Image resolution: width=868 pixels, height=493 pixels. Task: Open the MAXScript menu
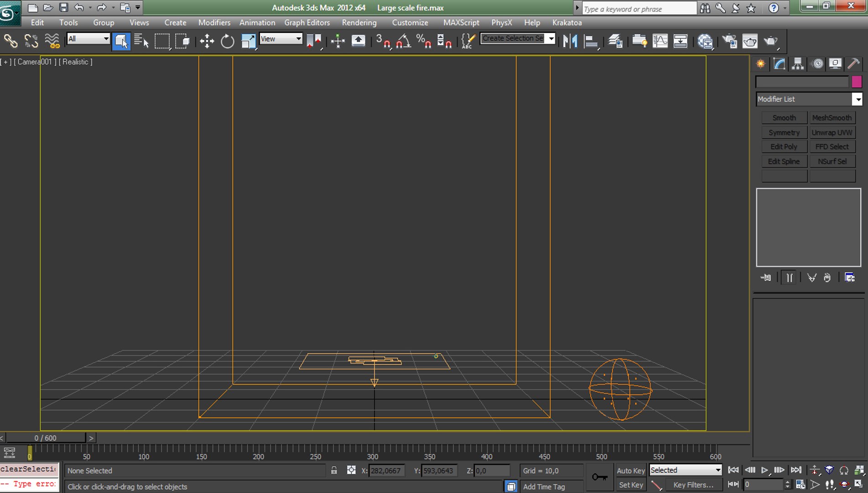[x=461, y=22]
